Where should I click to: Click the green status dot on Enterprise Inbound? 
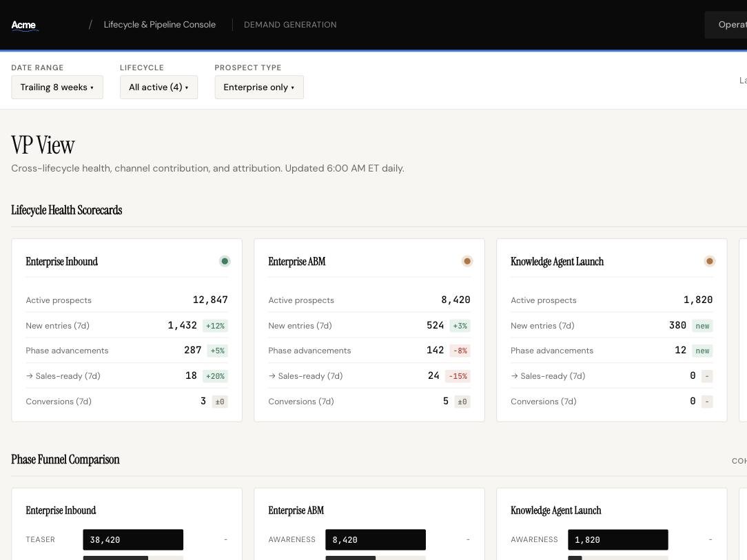pyautogui.click(x=225, y=261)
